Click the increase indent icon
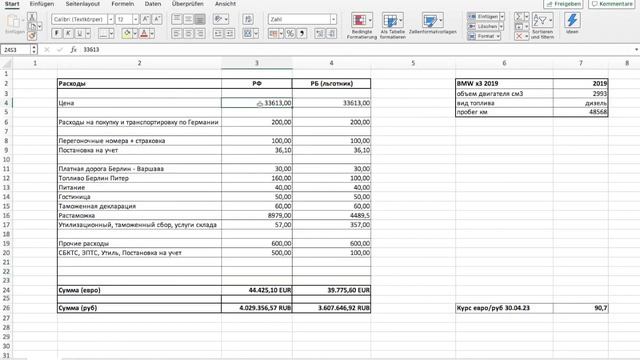Viewport: 640px width, 360px height. [230, 33]
